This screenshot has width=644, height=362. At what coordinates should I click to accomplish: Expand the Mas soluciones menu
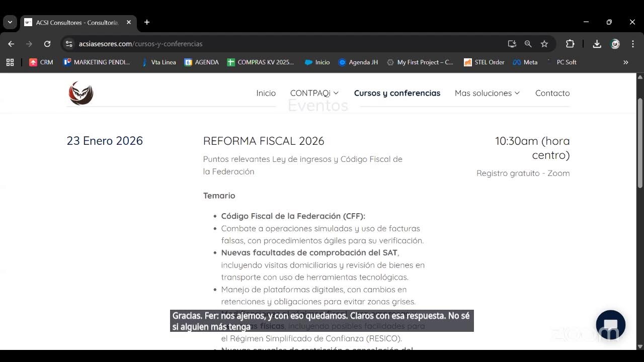[487, 93]
